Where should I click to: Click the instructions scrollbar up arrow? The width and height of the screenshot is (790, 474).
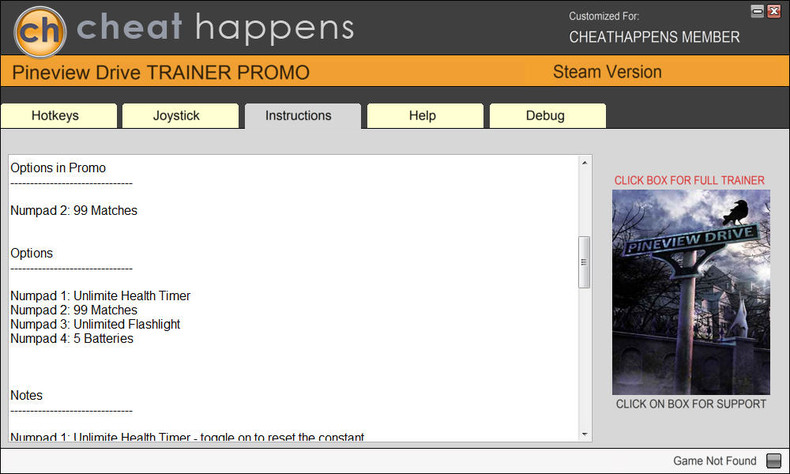pyautogui.click(x=584, y=163)
